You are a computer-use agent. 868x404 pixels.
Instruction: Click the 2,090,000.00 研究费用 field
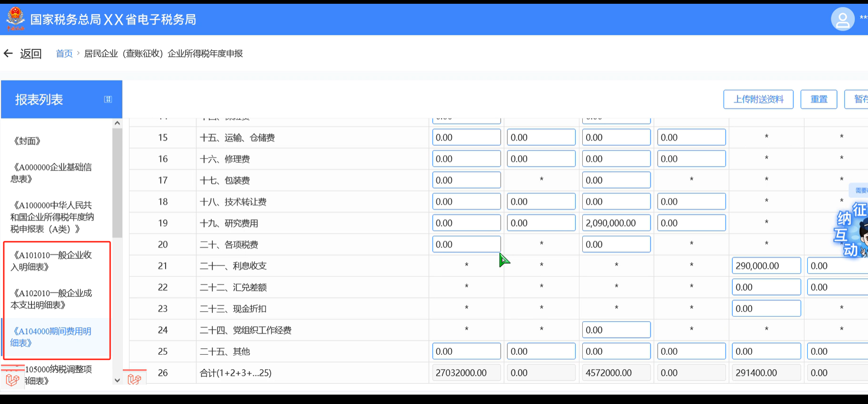[616, 223]
